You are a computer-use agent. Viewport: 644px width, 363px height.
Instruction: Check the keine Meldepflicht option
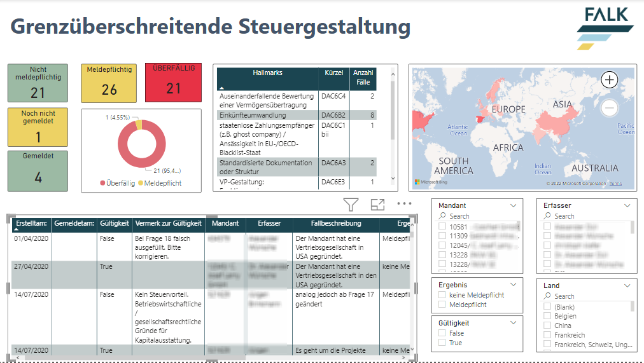[x=442, y=295]
